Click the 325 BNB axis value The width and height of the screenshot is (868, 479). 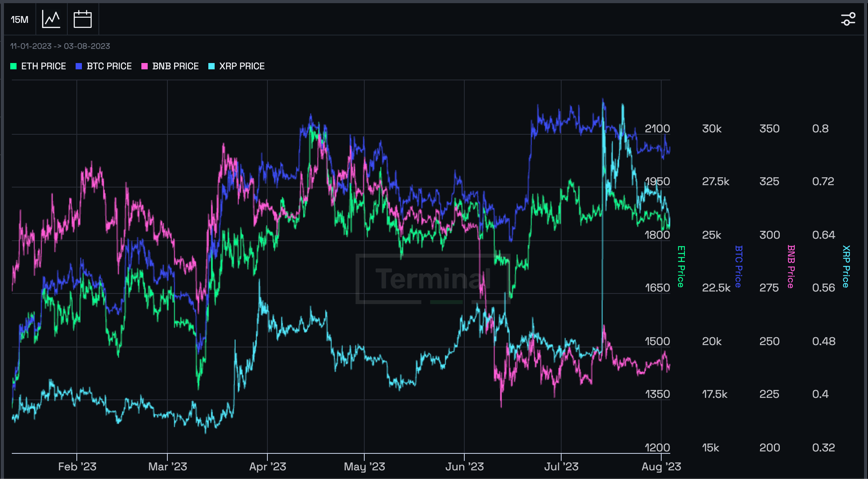click(x=770, y=182)
